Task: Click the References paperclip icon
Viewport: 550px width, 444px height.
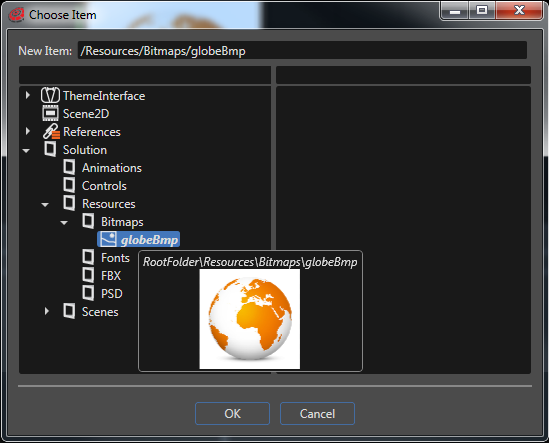Action: tap(51, 132)
